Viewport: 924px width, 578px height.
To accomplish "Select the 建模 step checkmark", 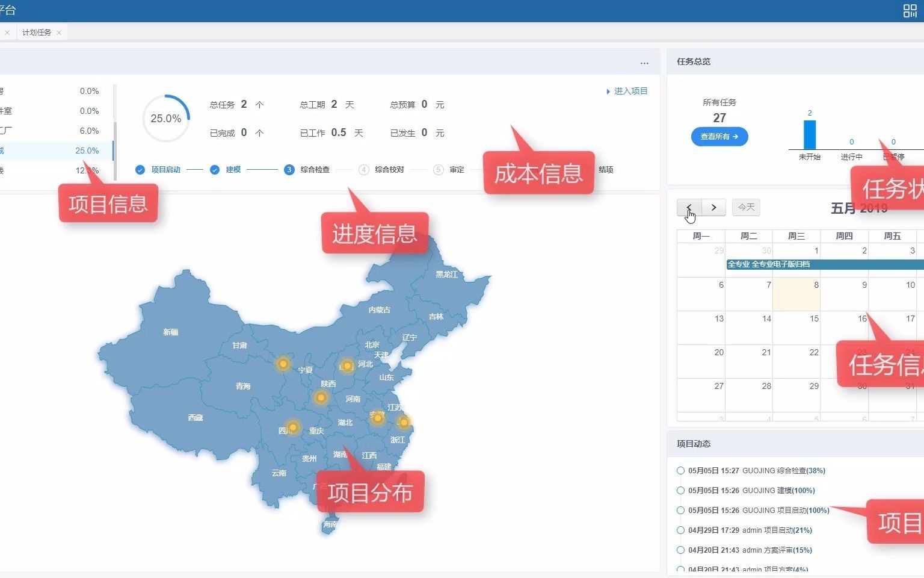I will tap(215, 170).
